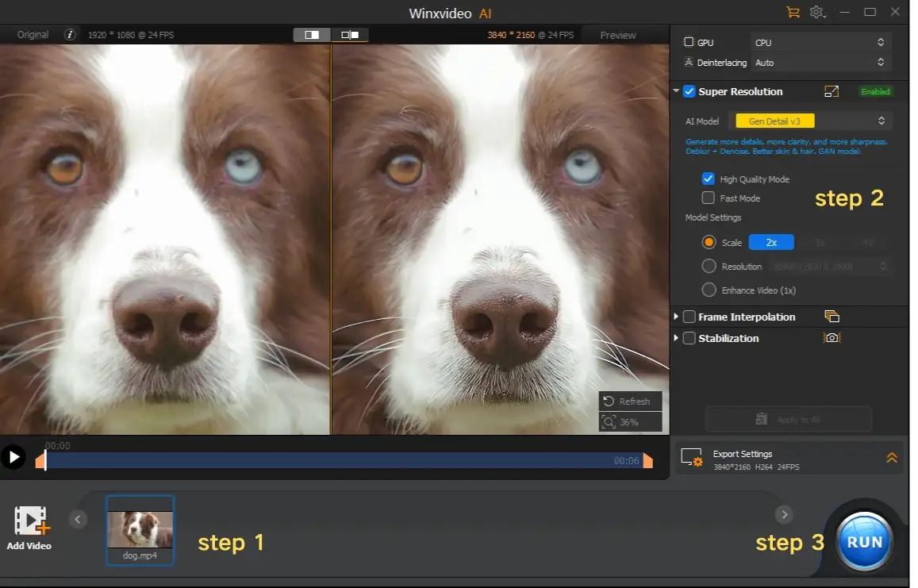This screenshot has width=918, height=588.
Task: Select the 2x scale option
Action: (771, 243)
